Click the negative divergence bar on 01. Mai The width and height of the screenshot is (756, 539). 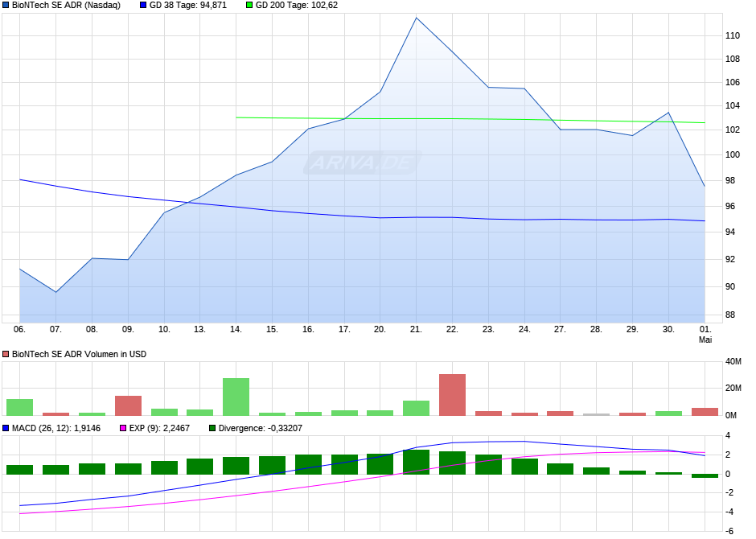tap(705, 475)
